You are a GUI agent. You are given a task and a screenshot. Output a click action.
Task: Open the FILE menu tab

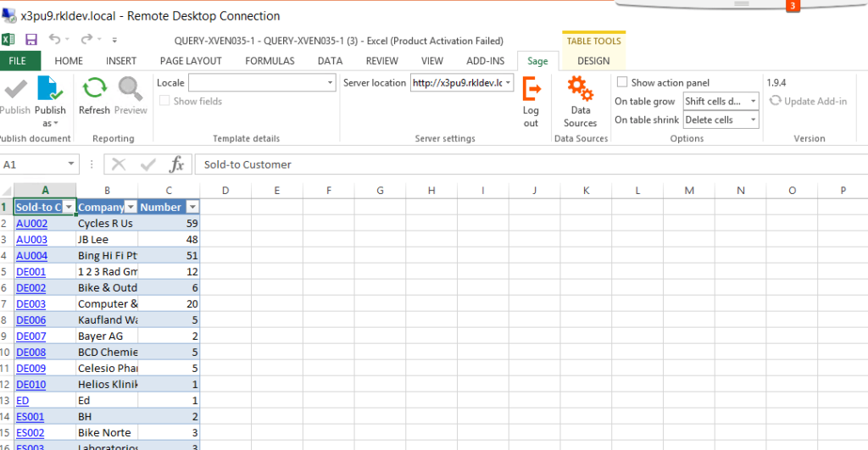[19, 61]
